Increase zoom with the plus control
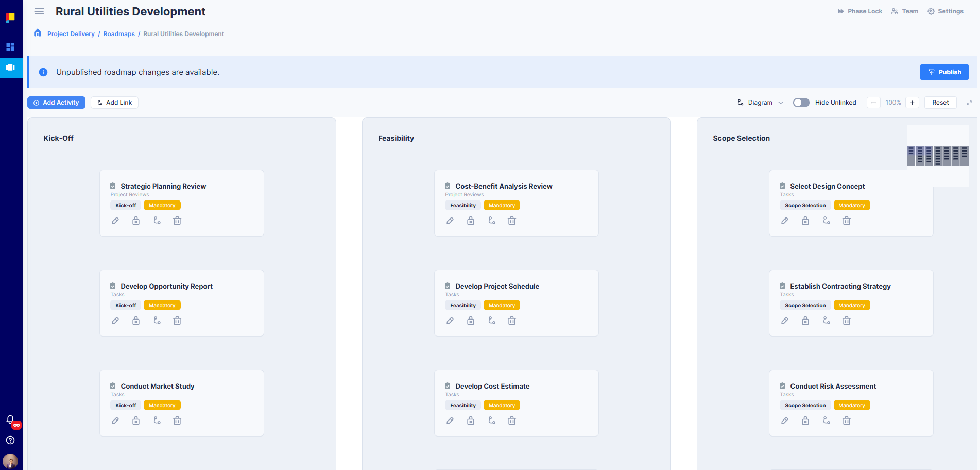Viewport: 980px width, 470px height. [912, 102]
